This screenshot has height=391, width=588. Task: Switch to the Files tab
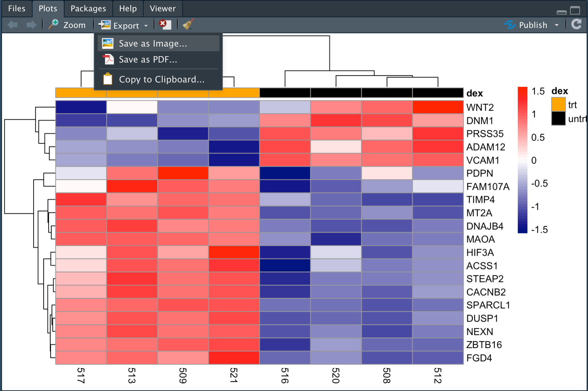coord(17,9)
